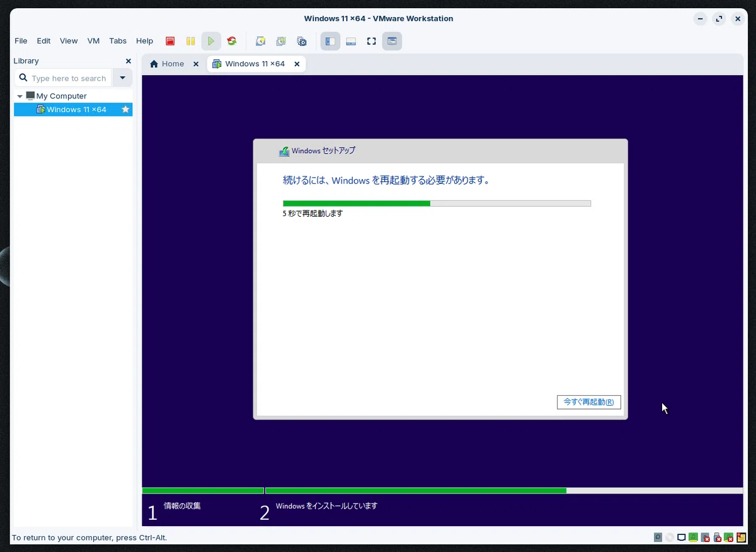Screen dimensions: 756x552
Task: Open the message log note icon
Action: (x=741, y=538)
